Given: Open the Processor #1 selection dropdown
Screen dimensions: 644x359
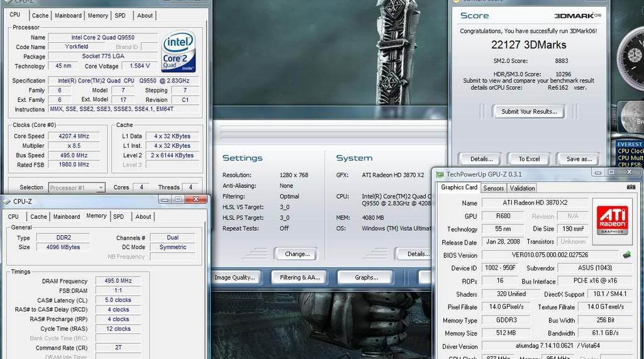Looking at the screenshot, I should pos(77,188).
